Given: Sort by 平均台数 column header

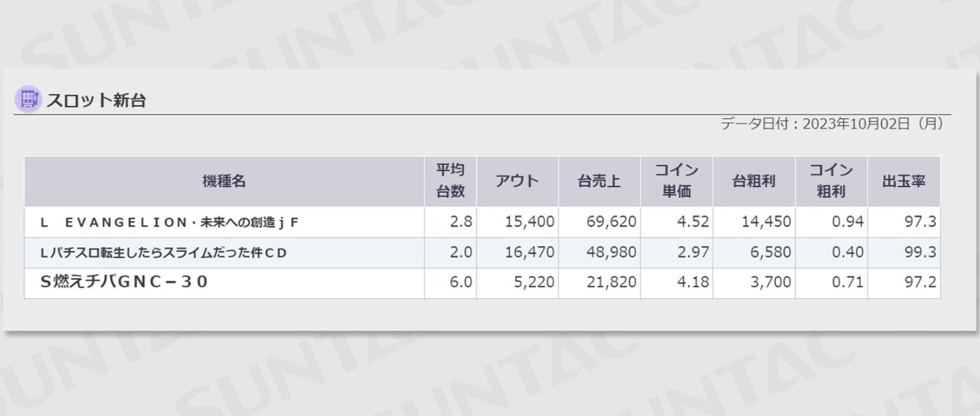Looking at the screenshot, I should click(450, 182).
